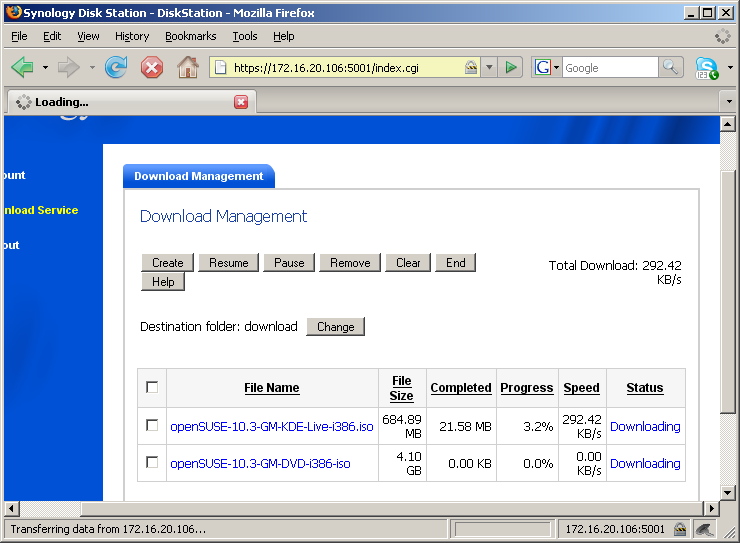
Task: Check the box for openSUSE-10.3-GM-KDE-Live-i386.iso
Action: coord(152,426)
